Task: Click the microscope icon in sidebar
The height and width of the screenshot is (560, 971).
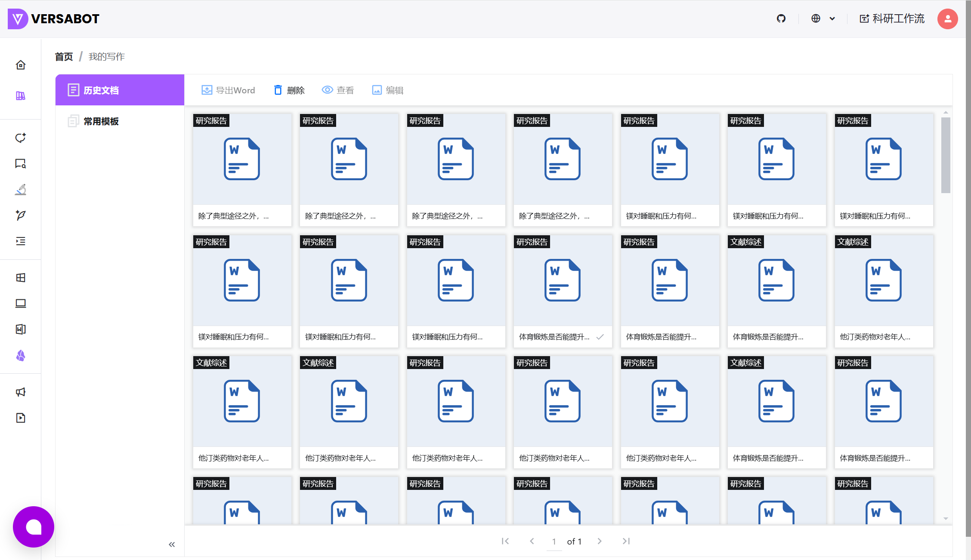Action: point(21,189)
